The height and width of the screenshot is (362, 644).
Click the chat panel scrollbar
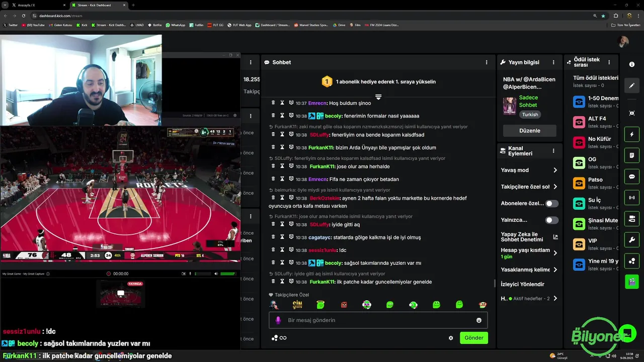[x=494, y=283]
